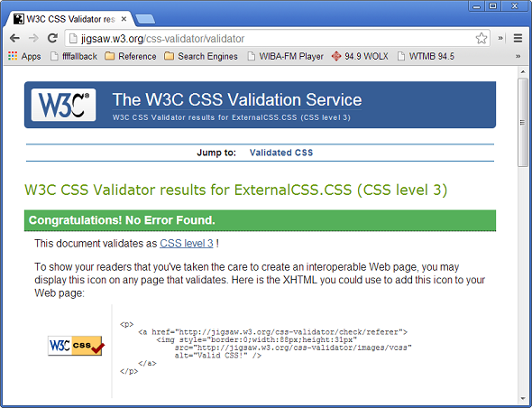Click the W3C CSS valid badge icon
The image size is (532, 408).
tap(77, 346)
